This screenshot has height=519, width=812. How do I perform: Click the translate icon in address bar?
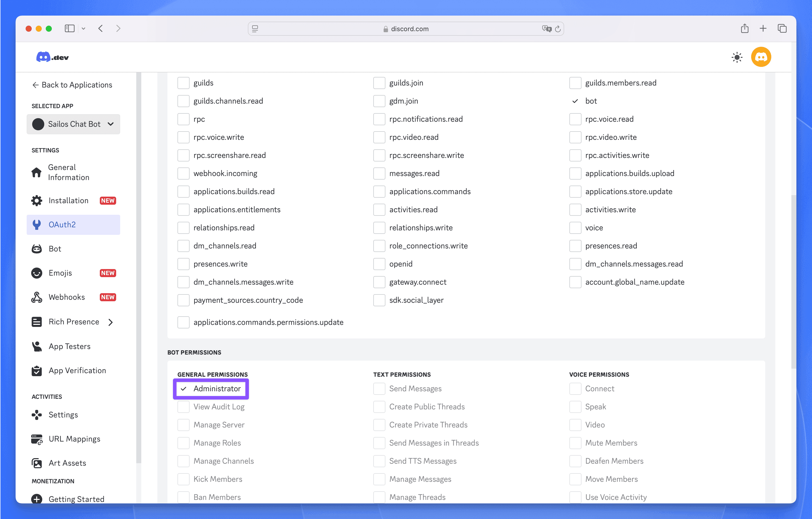click(546, 29)
